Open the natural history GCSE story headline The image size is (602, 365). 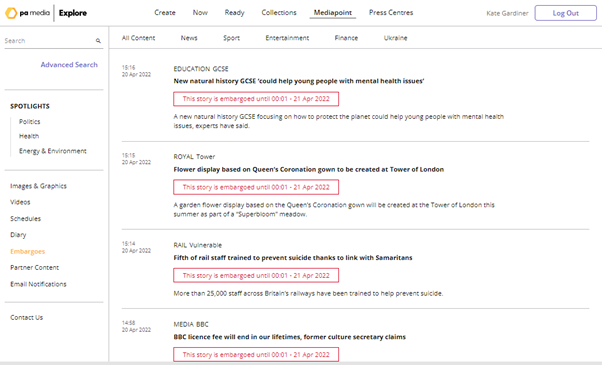pyautogui.click(x=299, y=81)
